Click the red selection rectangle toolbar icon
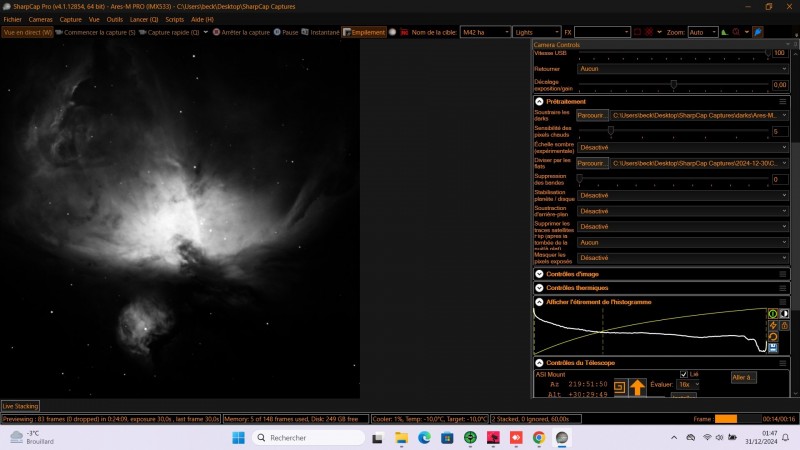The width and height of the screenshot is (800, 450). click(x=637, y=32)
